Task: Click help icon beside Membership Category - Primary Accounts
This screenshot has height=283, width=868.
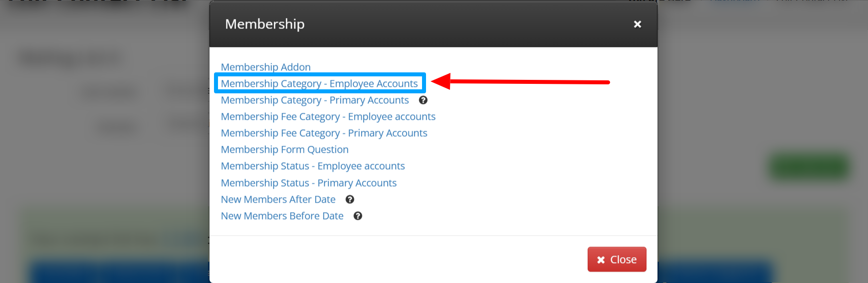Action: coord(423,100)
